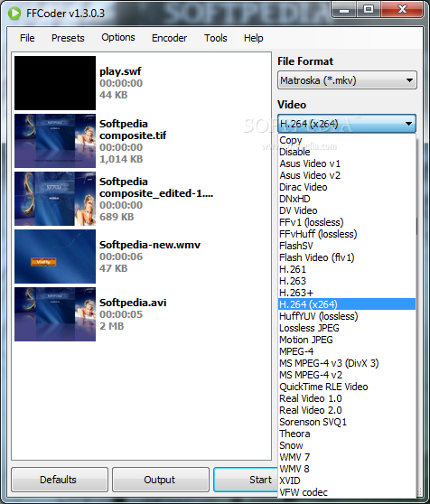Expand the File Format Matroska dropdown

click(347, 80)
